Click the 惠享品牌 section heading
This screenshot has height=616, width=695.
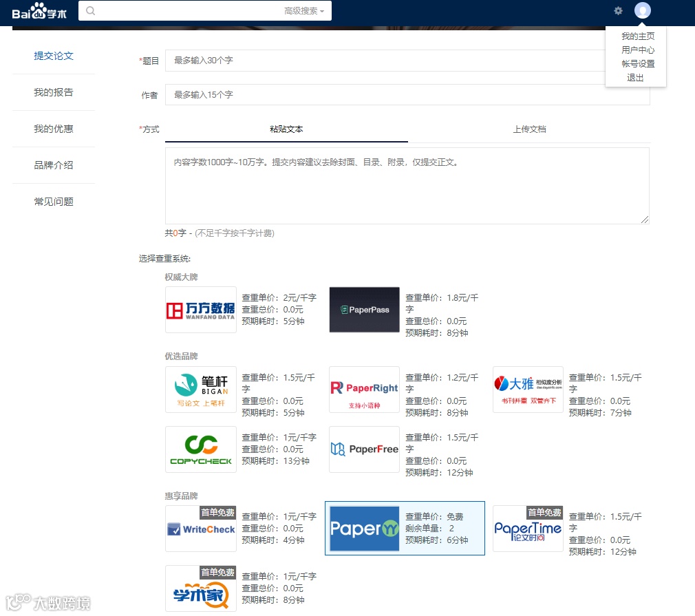click(x=181, y=496)
